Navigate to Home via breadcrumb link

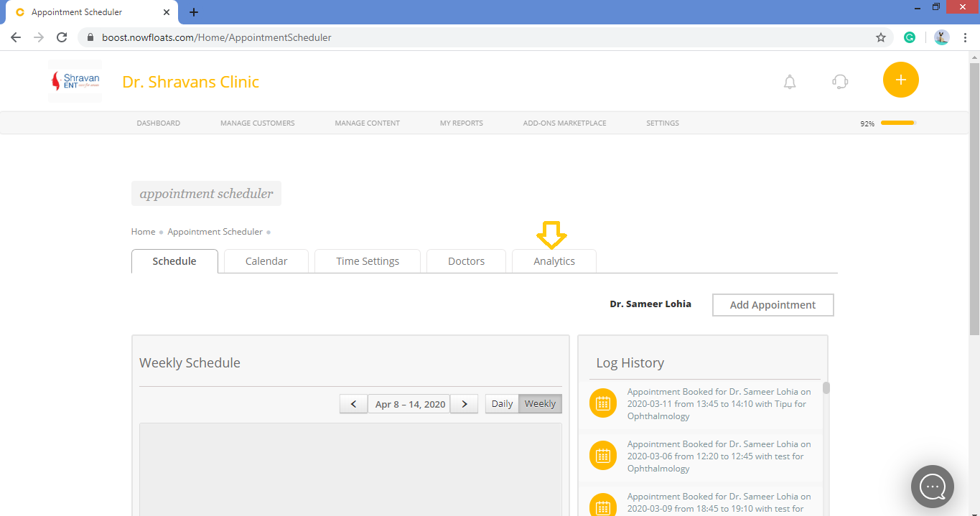coord(143,231)
